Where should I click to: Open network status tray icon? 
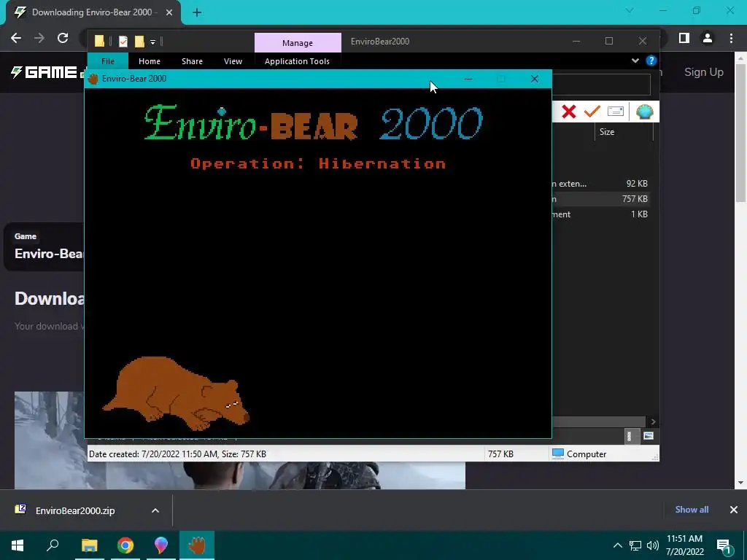pyautogui.click(x=635, y=545)
